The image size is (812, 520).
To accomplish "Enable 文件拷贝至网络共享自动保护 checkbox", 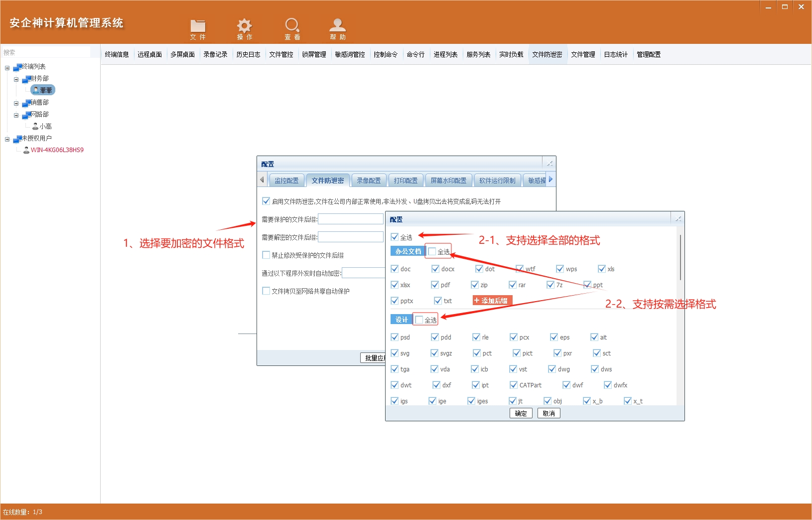I will pos(266,291).
